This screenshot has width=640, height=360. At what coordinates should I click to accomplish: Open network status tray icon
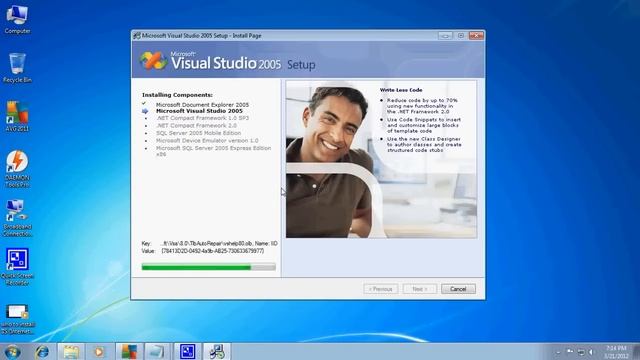click(x=581, y=352)
